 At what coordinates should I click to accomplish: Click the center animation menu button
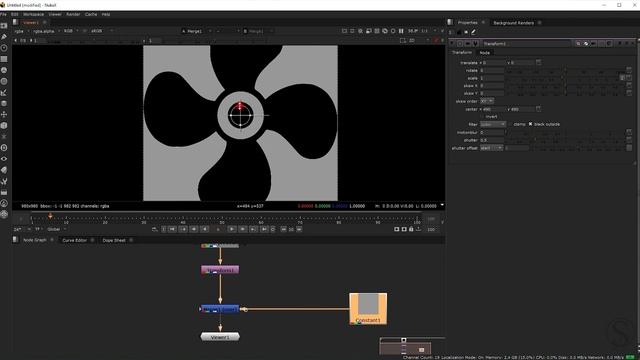pyautogui.click(x=538, y=109)
